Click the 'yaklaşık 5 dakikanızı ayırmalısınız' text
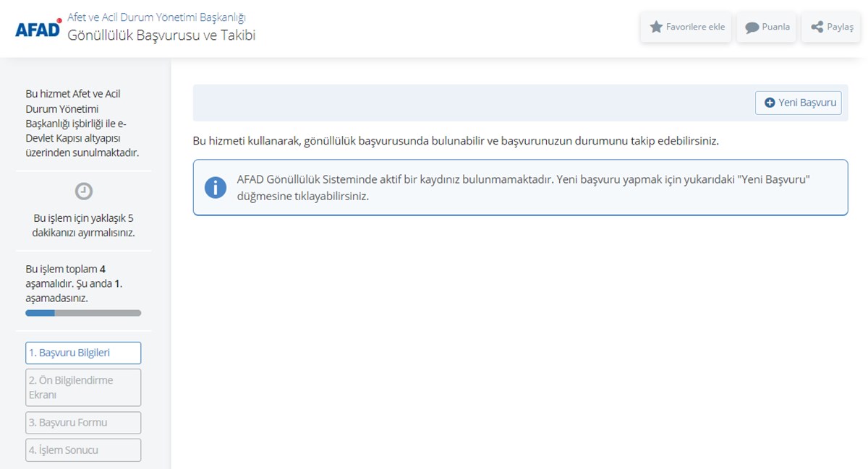The image size is (868, 469). pyautogui.click(x=84, y=225)
